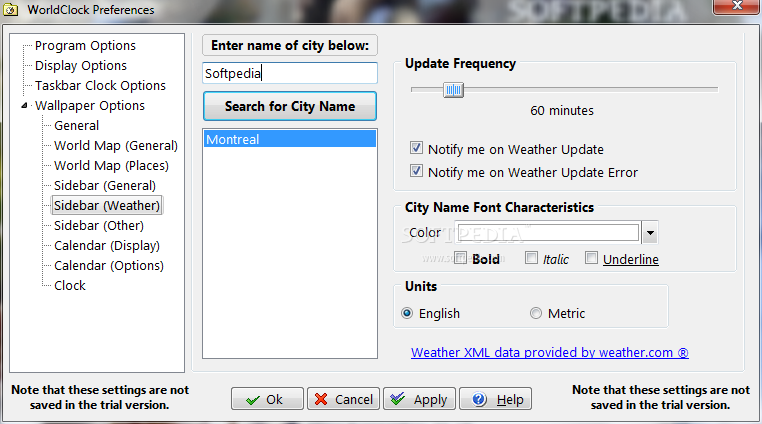Toggle Notify me on Weather Update Error
The height and width of the screenshot is (424, 762).
[416, 171]
